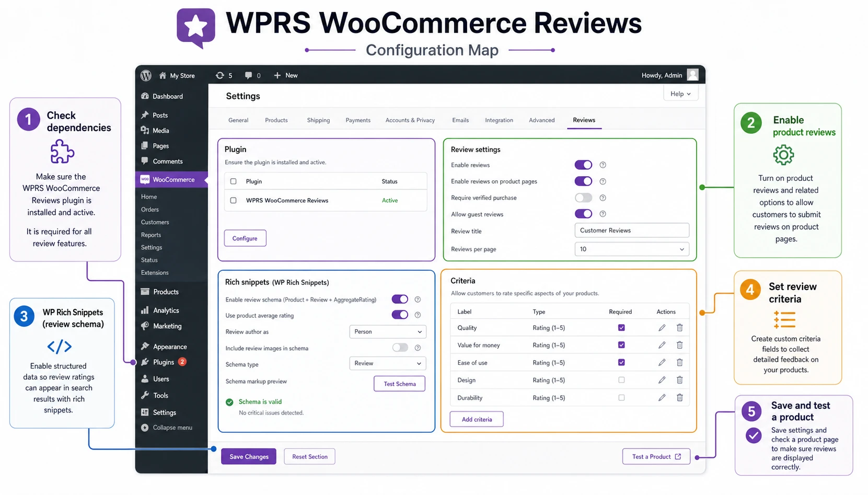Image resolution: width=868 pixels, height=495 pixels.
Task: Enable the Require verified purchase switch
Action: [x=583, y=198]
